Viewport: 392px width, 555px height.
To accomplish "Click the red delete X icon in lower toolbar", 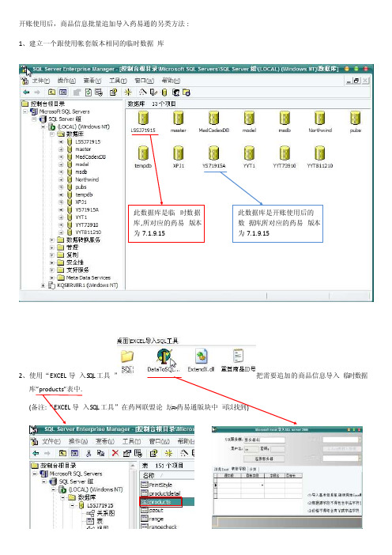I will pos(115,453).
